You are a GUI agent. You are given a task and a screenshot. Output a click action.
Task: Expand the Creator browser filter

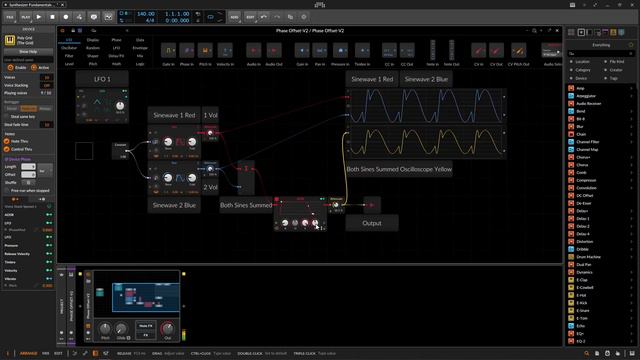point(616,70)
